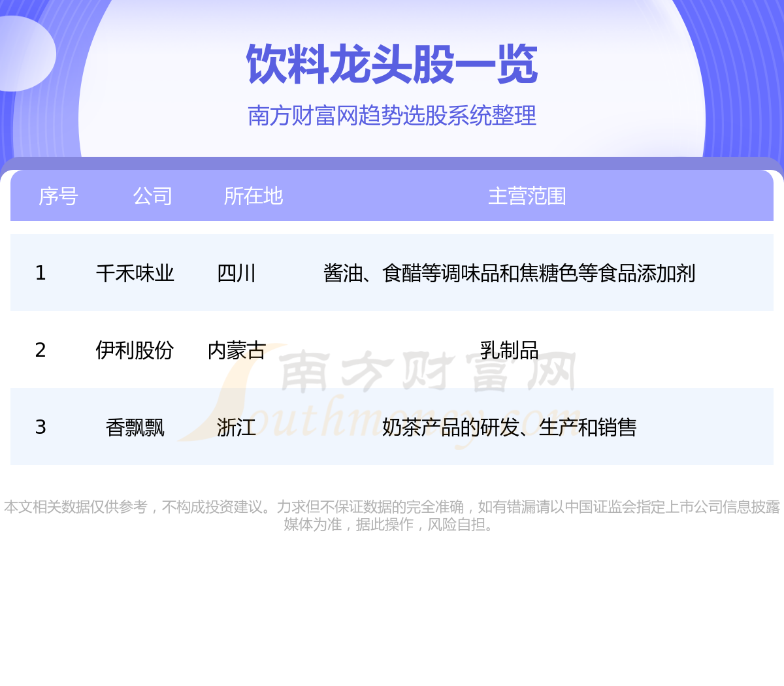This screenshot has height=686, width=784.
Task: Click the 序号 column header
Action: [x=58, y=196]
